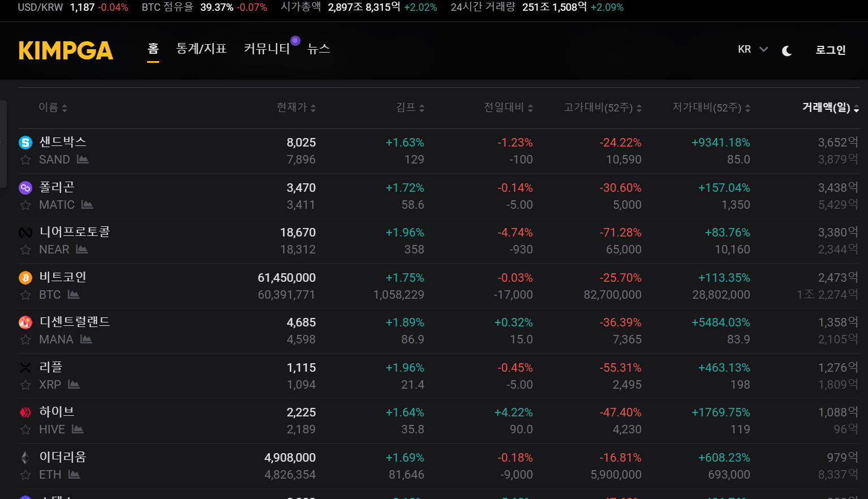868x499 pixels.
Task: Open the MATIC chart icon
Action: pyautogui.click(x=87, y=204)
